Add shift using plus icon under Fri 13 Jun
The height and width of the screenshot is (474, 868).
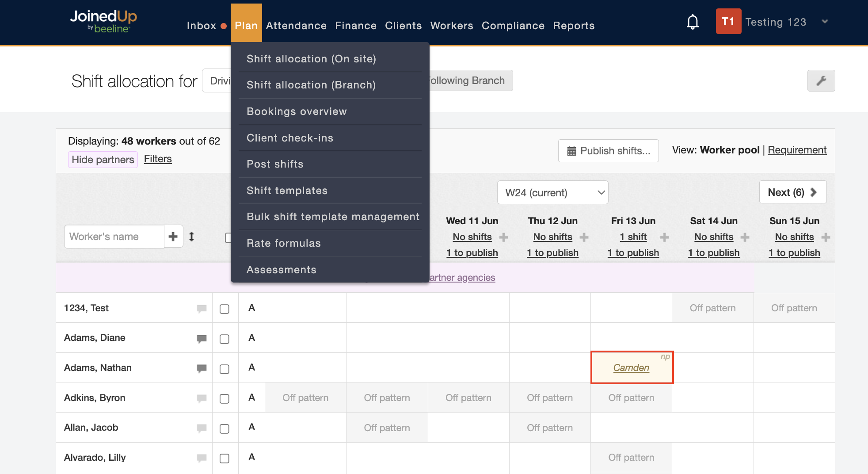point(664,237)
